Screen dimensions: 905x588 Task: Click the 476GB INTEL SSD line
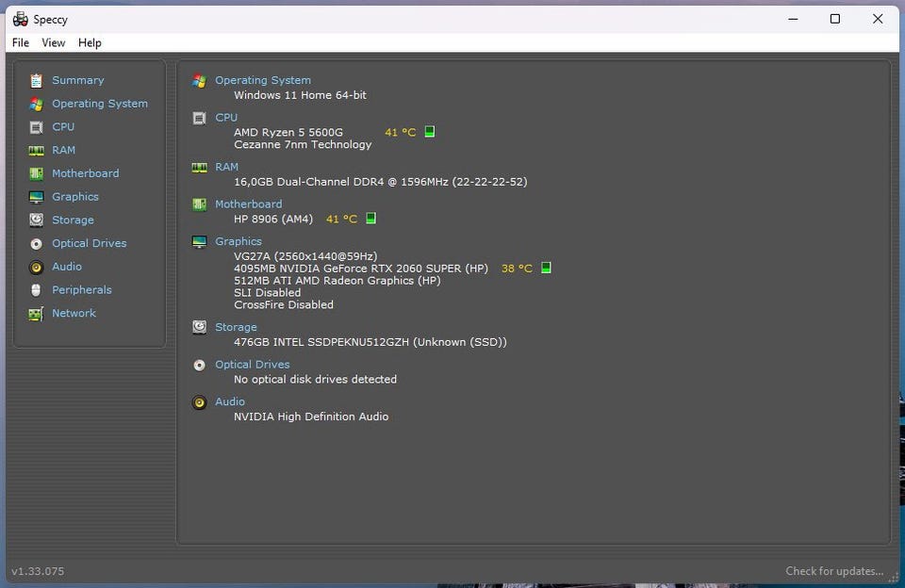point(370,342)
